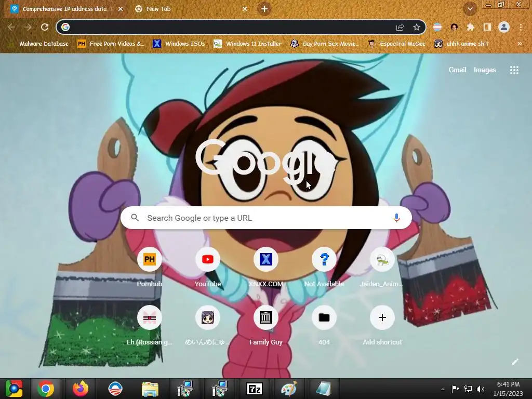Open 7-Zip from the taskbar
The height and width of the screenshot is (399, 532).
255,389
